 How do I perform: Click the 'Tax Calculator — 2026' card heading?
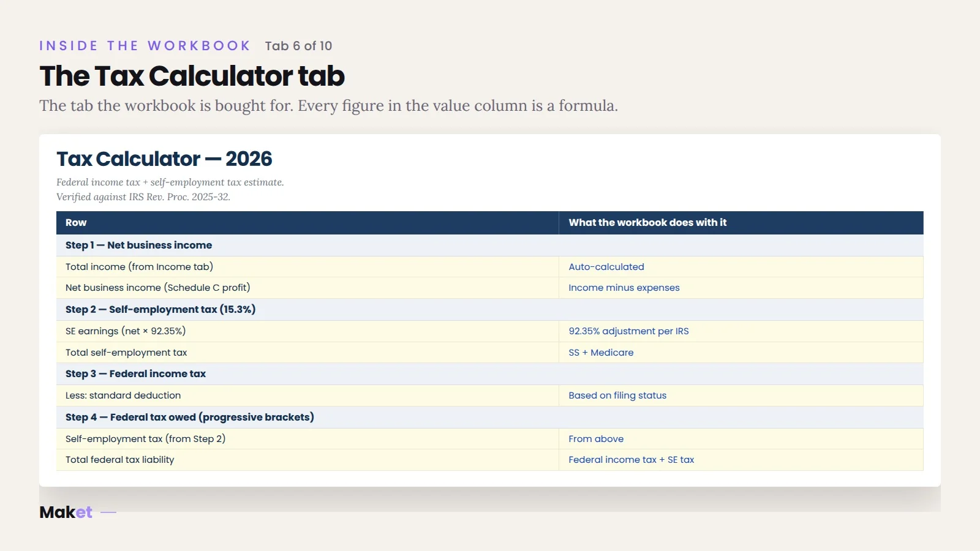(164, 159)
